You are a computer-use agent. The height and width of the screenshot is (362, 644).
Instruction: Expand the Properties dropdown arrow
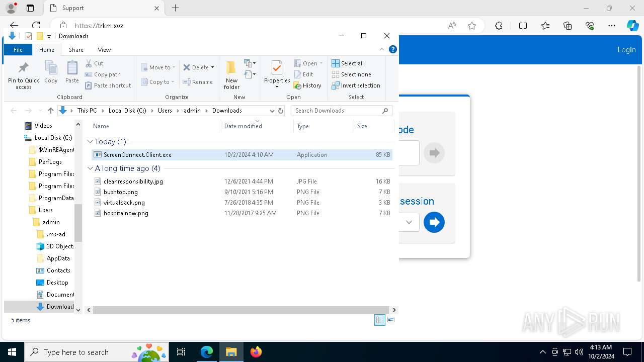[x=277, y=87]
